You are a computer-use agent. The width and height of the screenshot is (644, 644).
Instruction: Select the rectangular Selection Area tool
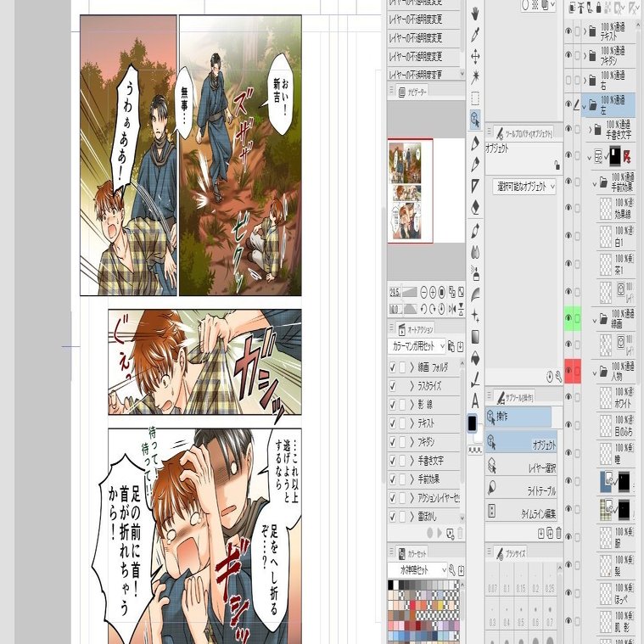click(x=475, y=98)
